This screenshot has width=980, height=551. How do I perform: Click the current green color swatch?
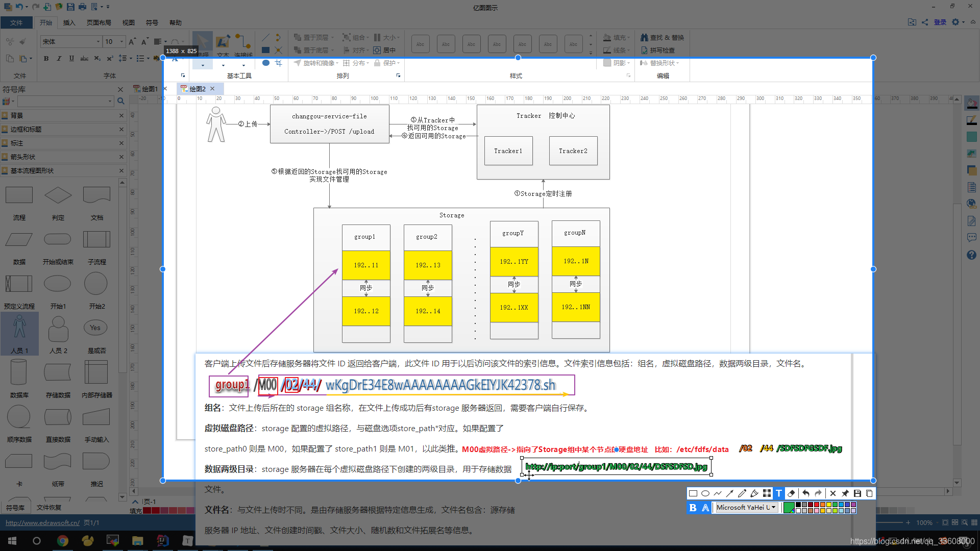tap(789, 508)
